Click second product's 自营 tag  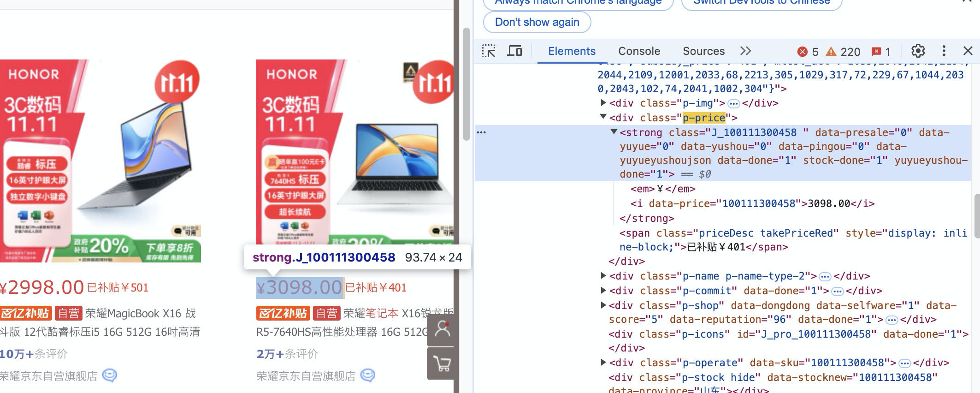pyautogui.click(x=327, y=313)
